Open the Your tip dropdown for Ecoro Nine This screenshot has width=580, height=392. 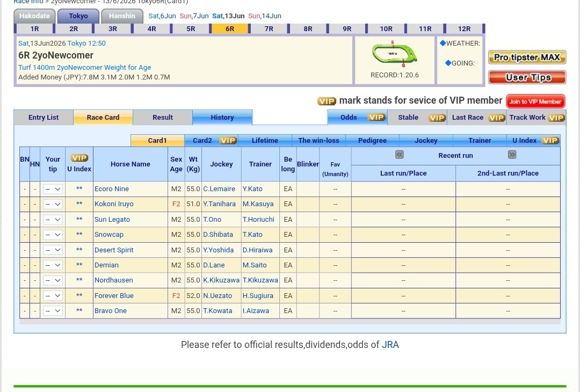click(x=53, y=189)
